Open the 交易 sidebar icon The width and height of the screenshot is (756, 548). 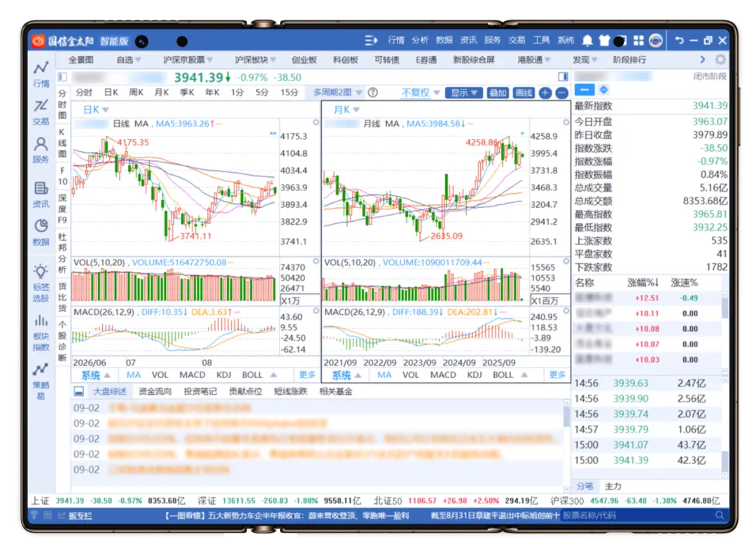[x=41, y=112]
